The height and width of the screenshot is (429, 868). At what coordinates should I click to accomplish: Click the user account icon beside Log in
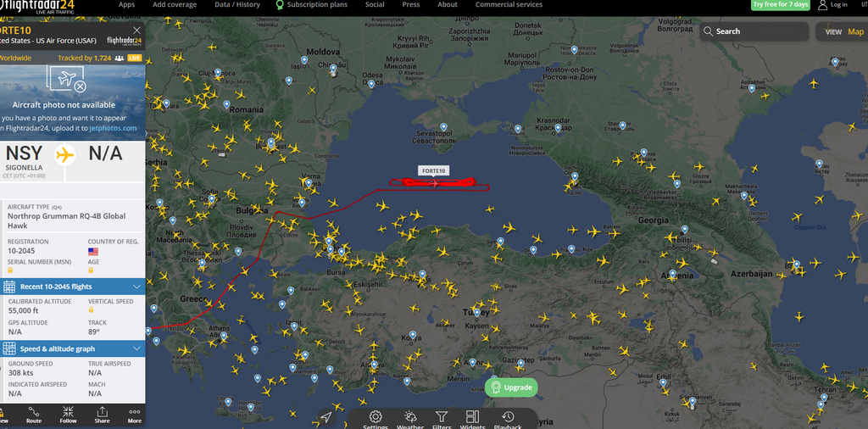[x=822, y=5]
